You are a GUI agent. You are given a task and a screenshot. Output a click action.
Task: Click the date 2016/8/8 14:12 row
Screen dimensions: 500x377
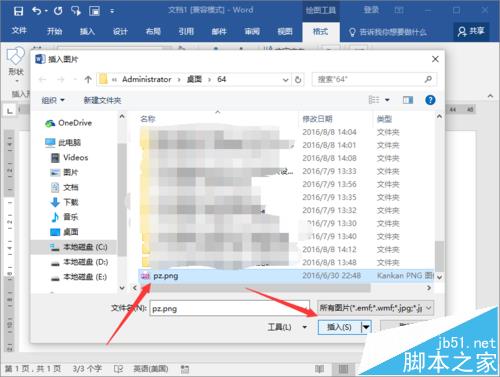tap(329, 249)
